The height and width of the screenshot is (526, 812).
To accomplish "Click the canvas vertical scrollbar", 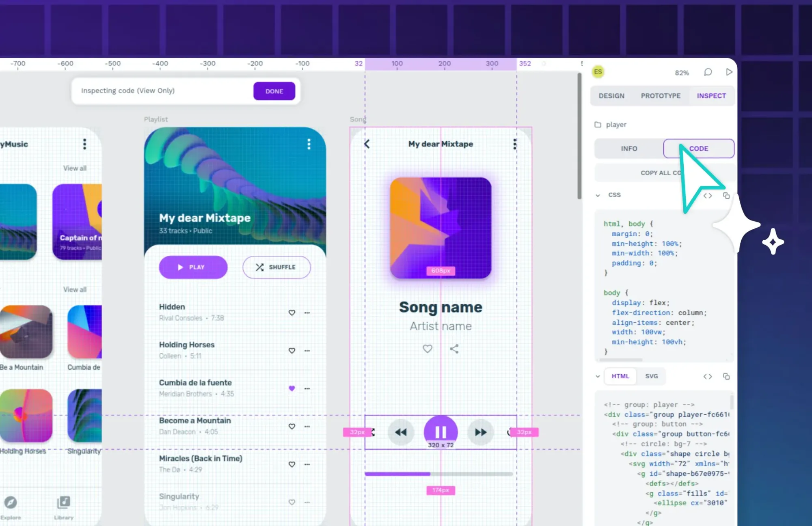I will coord(579,136).
